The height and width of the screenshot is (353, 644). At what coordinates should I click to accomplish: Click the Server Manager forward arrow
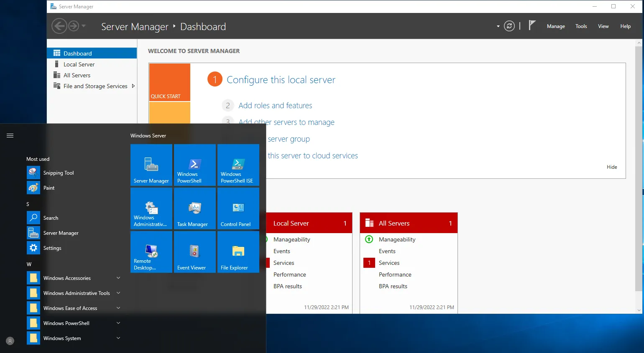pyautogui.click(x=74, y=26)
